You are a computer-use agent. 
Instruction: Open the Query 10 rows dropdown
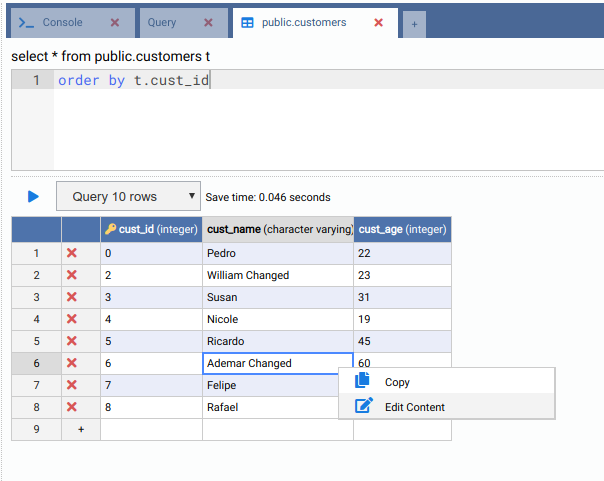[128, 197]
